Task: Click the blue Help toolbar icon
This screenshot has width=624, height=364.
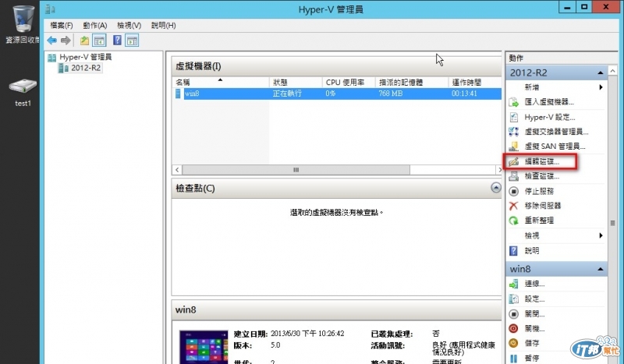Action: point(117,41)
